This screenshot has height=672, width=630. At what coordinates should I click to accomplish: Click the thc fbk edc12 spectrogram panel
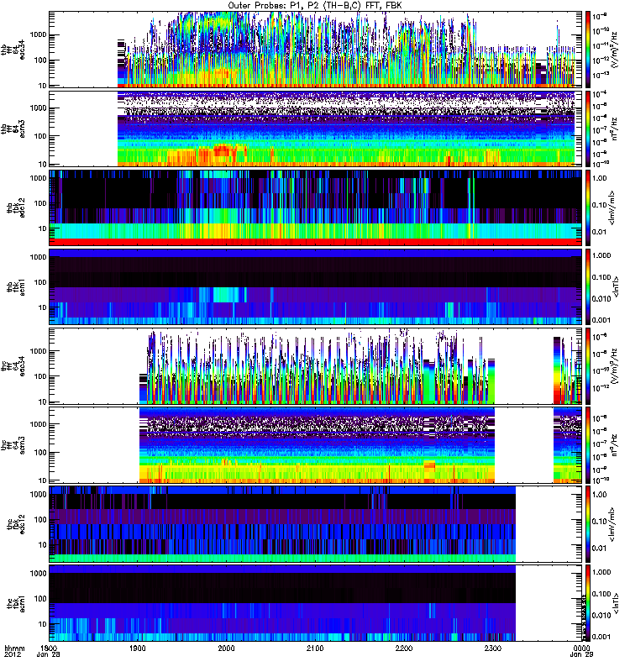click(x=316, y=523)
